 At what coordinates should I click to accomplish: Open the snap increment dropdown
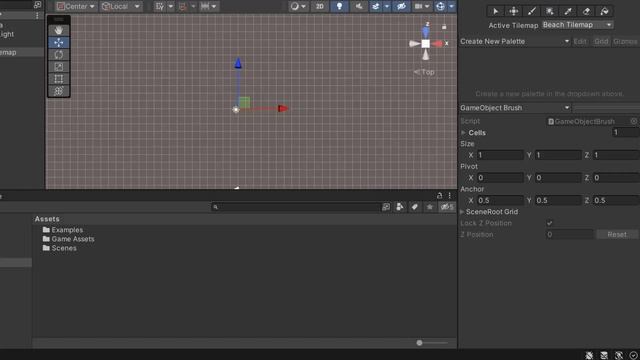point(209,6)
